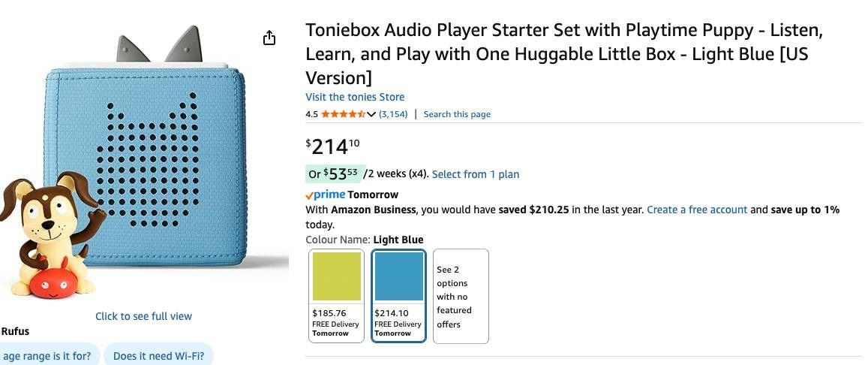Visit the tonies Store
868x365 pixels.
click(355, 97)
